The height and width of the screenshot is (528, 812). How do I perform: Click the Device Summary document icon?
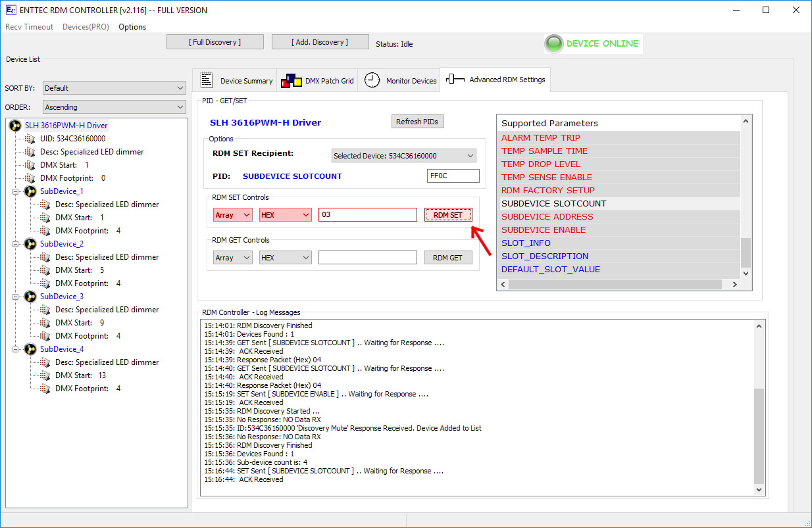coord(207,80)
